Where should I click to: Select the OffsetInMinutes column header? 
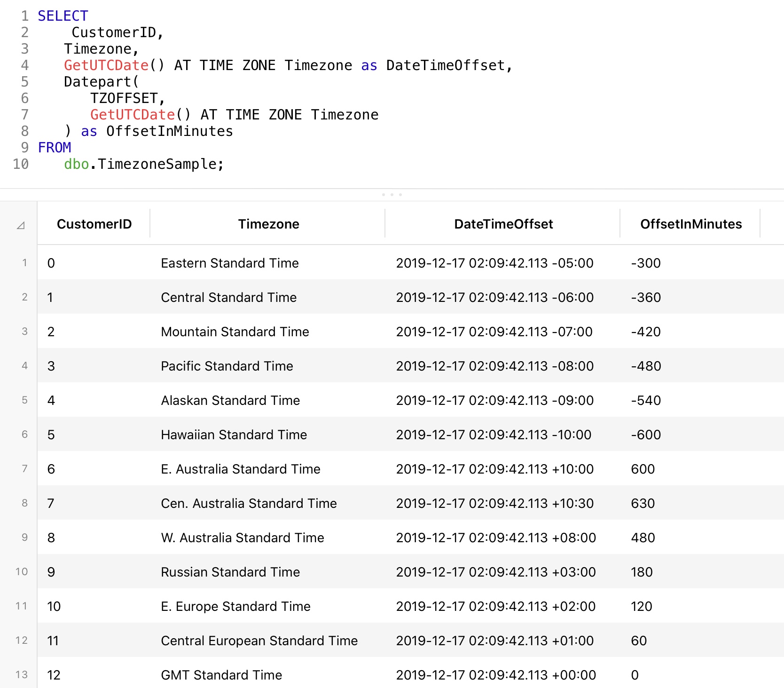click(690, 224)
